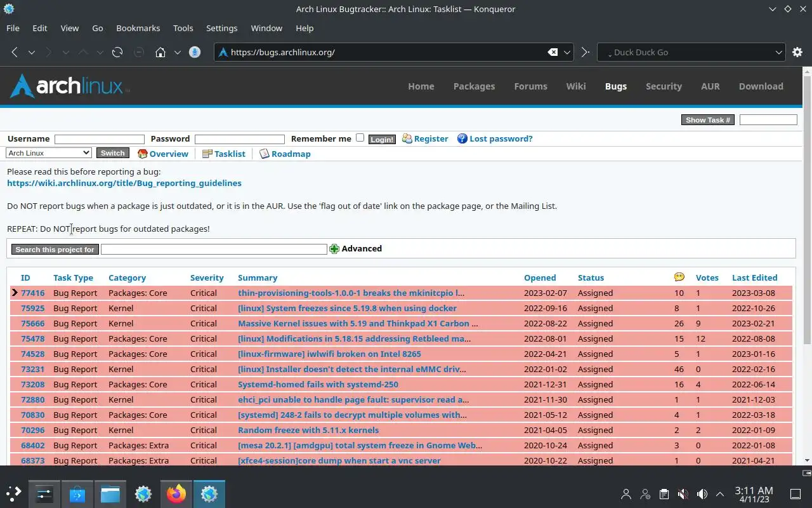The image size is (812, 508).
Task: Open the Bug_reporting_guidelines wiki link
Action: [124, 183]
